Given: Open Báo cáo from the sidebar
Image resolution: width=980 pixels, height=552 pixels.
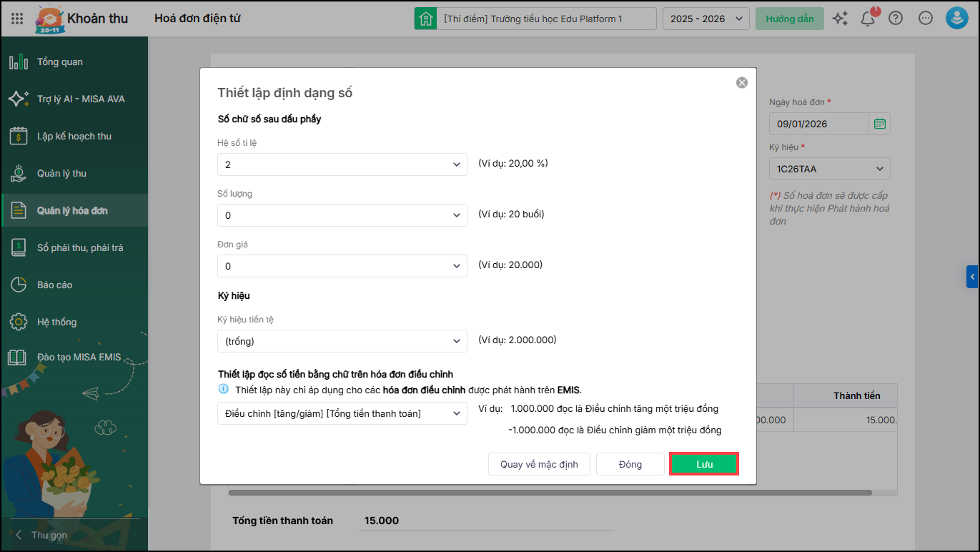Looking at the screenshot, I should 55,285.
